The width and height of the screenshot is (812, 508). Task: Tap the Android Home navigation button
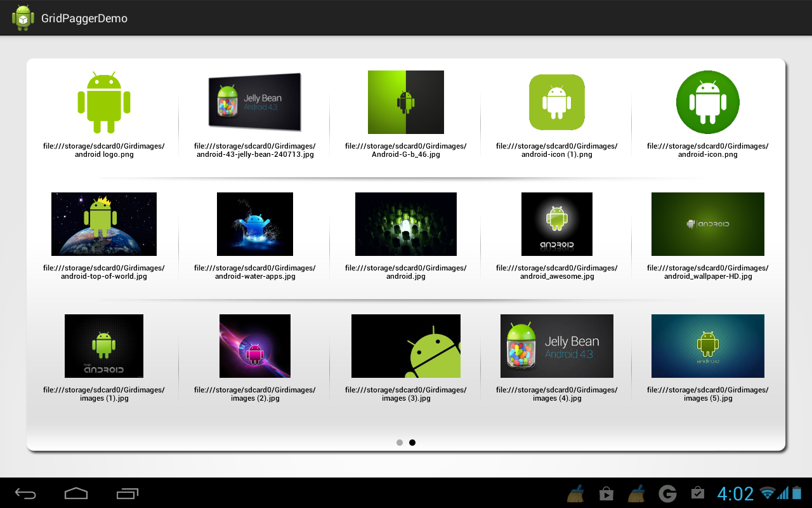pos(76,493)
